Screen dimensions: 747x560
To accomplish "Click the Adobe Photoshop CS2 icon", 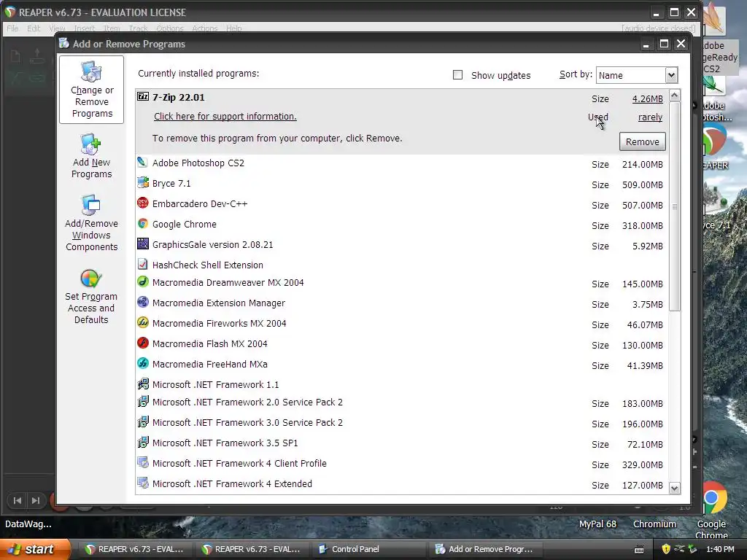I will coord(142,163).
